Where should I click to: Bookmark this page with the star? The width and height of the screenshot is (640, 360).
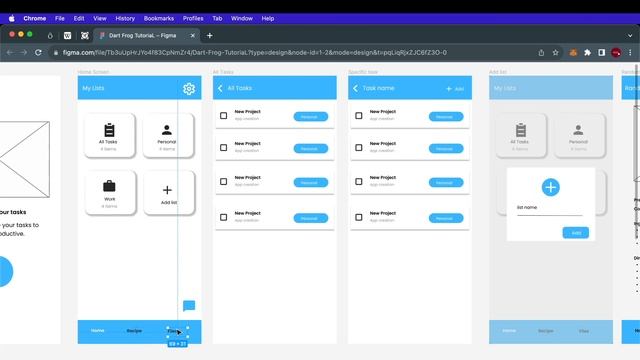point(555,53)
